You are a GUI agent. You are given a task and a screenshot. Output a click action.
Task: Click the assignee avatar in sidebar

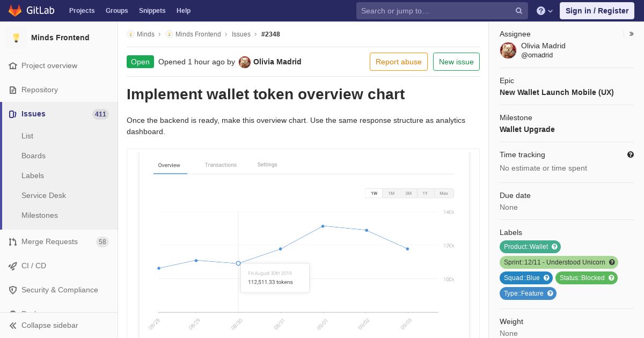tap(508, 50)
